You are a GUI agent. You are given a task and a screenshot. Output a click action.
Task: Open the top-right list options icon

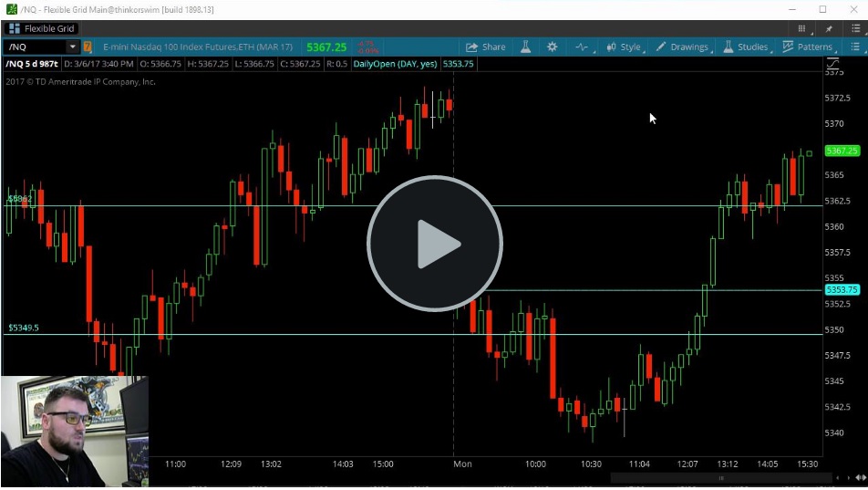(856, 29)
